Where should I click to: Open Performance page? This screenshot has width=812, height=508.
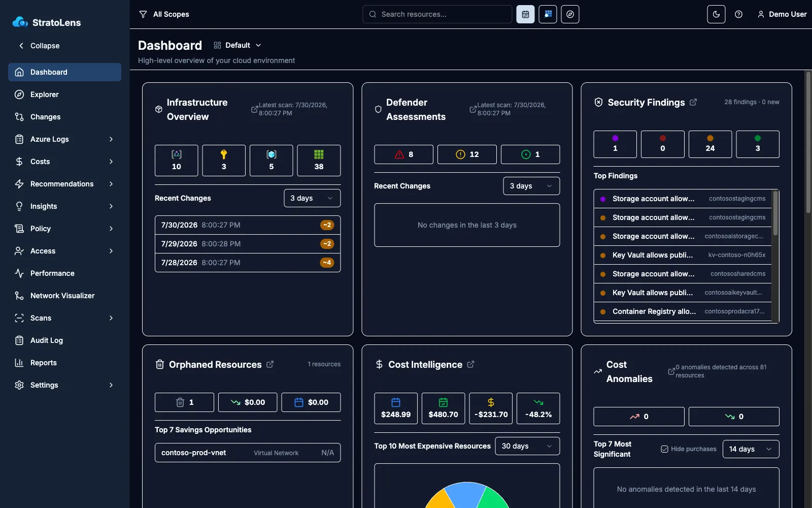click(x=64, y=273)
